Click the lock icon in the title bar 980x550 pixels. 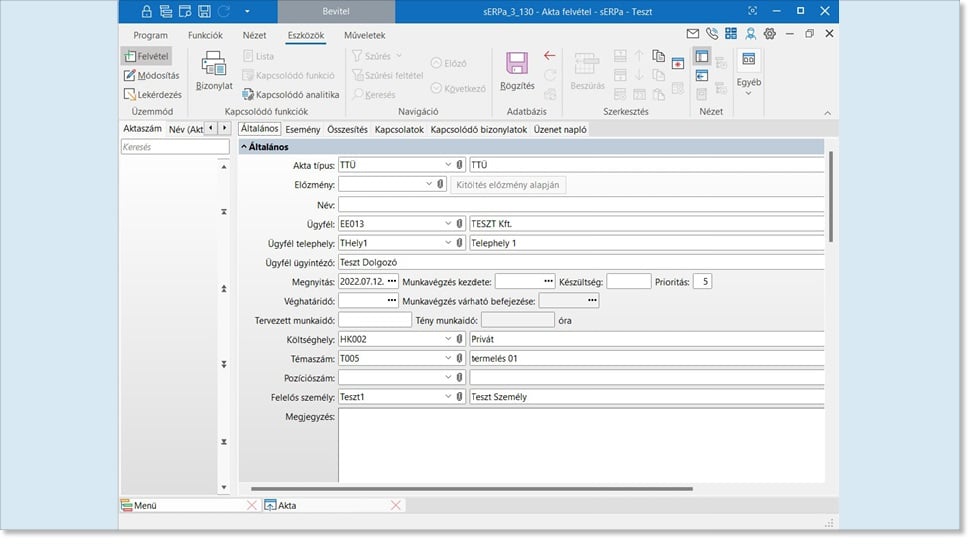point(147,11)
